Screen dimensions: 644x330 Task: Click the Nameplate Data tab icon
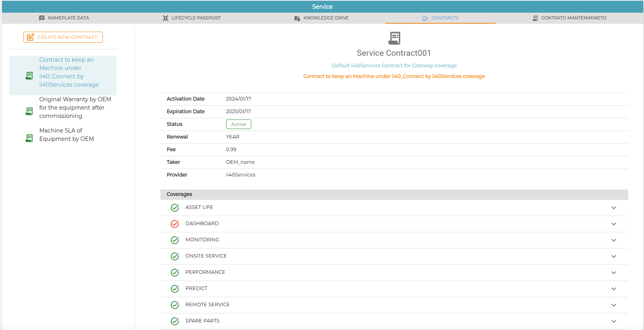(x=42, y=18)
